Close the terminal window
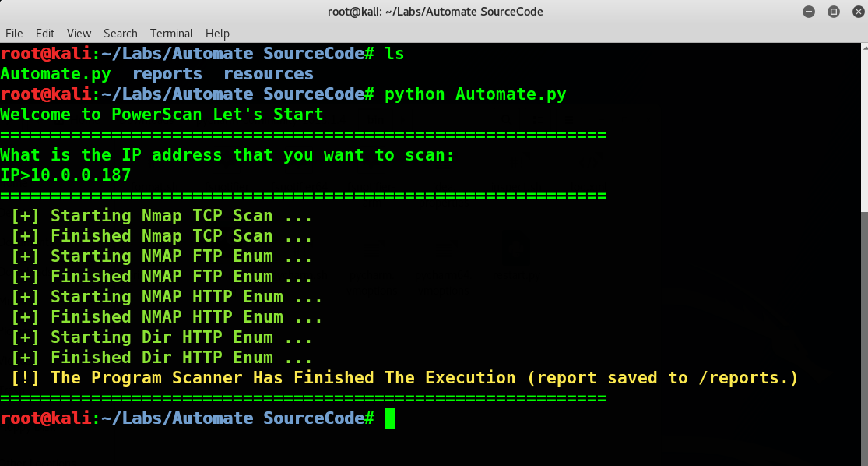This screenshot has width=868, height=466. (x=858, y=12)
